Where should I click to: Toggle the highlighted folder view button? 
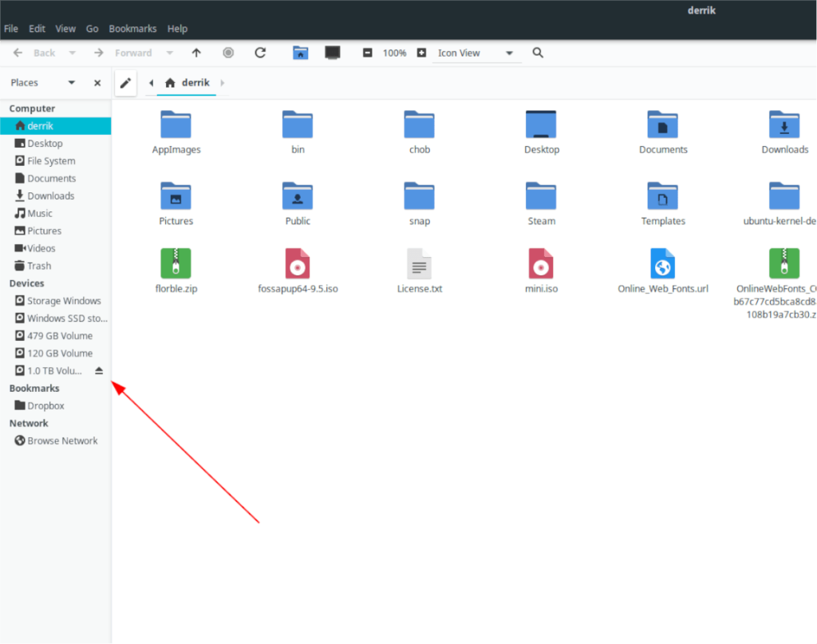(300, 53)
